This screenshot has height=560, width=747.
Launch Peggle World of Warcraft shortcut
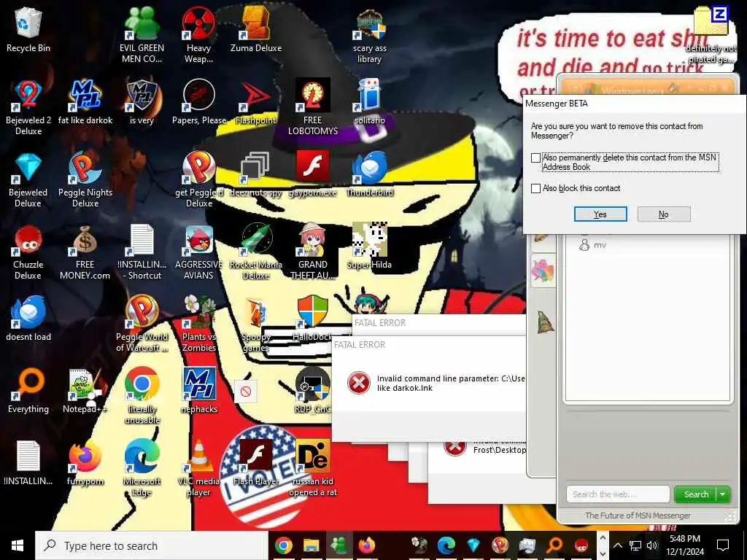pyautogui.click(x=142, y=324)
